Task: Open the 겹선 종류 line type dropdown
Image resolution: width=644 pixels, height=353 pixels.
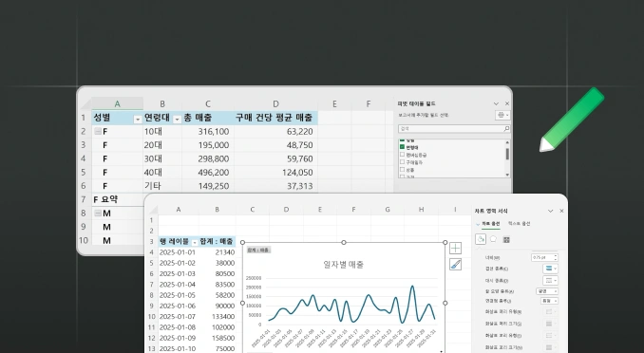Action: (550, 269)
